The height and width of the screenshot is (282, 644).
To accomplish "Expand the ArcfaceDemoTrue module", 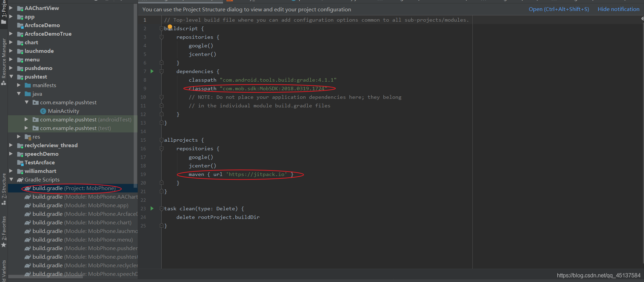I will tap(11, 33).
